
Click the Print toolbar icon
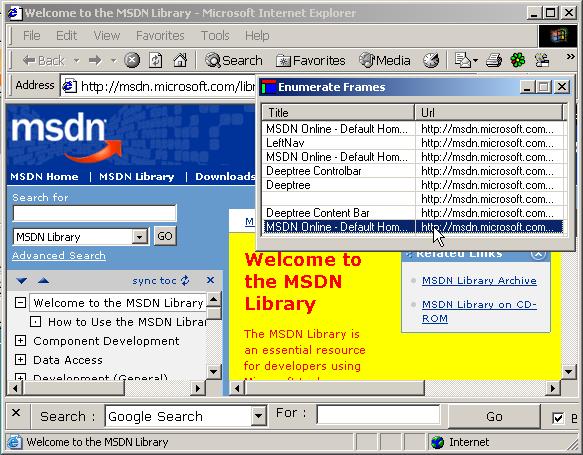pyautogui.click(x=494, y=60)
